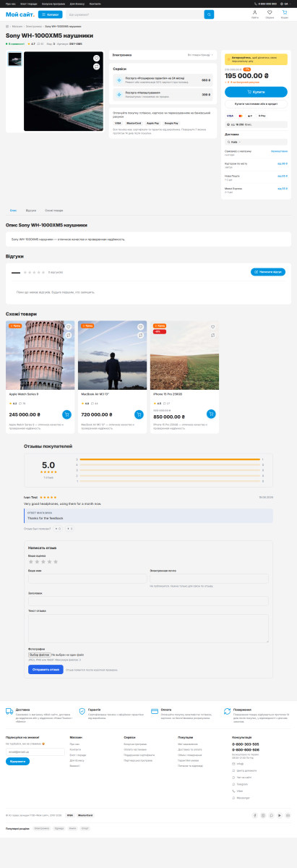
Task: Add Apple Watch Series 9 to cart
Action: (67, 414)
